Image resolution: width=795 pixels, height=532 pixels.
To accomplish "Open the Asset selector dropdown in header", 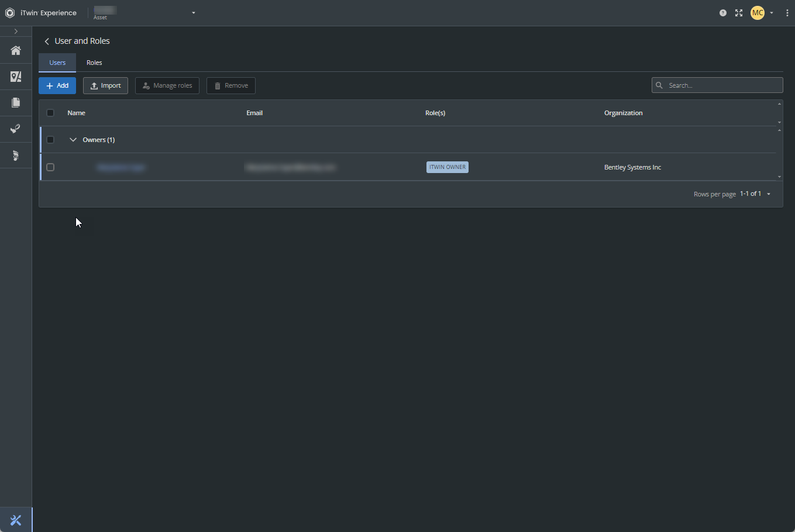I will click(x=194, y=13).
